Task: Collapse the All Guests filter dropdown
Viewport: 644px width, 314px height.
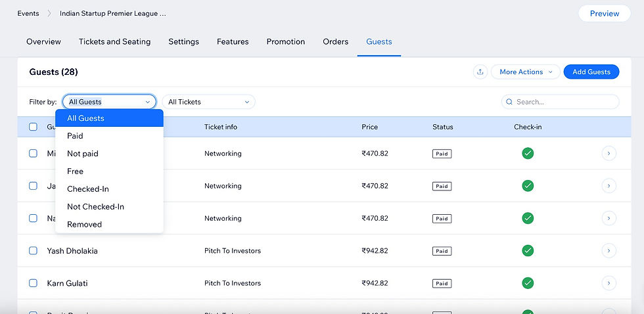Action: [x=109, y=102]
